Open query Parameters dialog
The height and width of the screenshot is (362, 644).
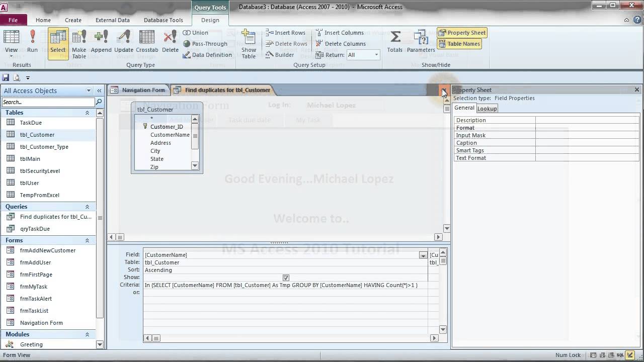coord(421,42)
